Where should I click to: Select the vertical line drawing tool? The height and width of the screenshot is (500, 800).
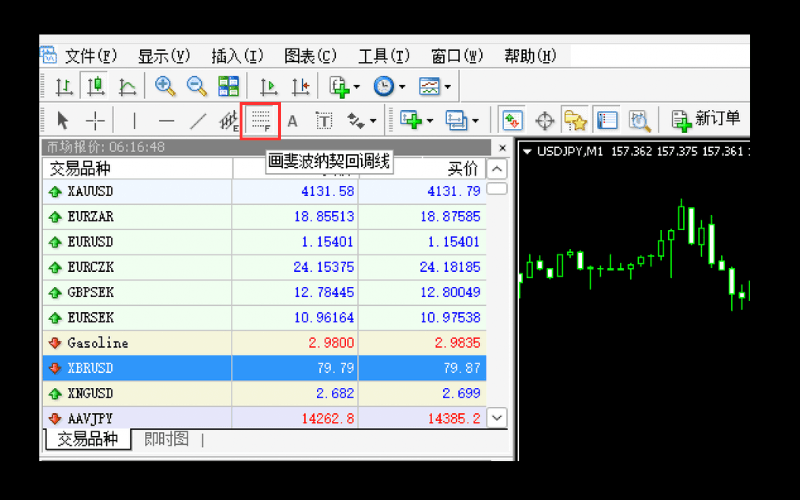pyautogui.click(x=134, y=121)
